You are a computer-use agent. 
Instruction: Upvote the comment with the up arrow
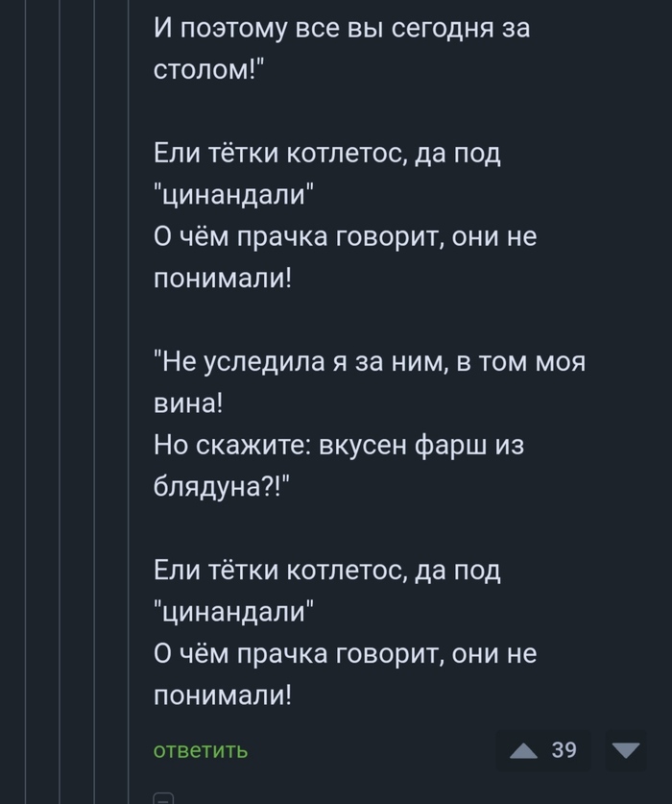pyautogui.click(x=524, y=750)
